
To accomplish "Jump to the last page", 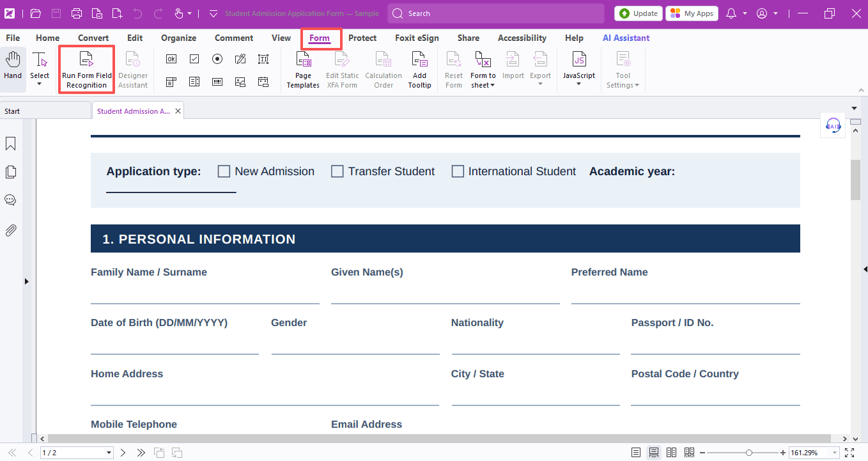I will tap(141, 453).
